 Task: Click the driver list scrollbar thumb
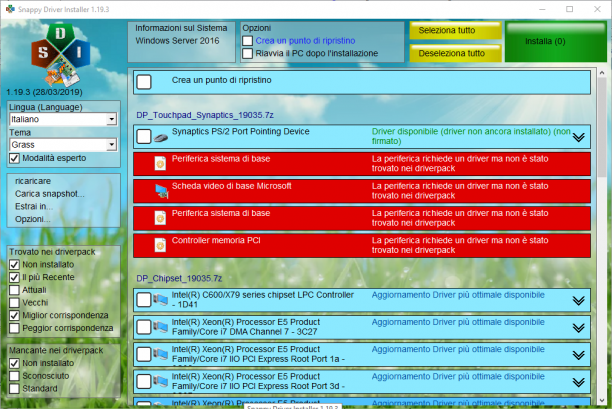pyautogui.click(x=601, y=128)
